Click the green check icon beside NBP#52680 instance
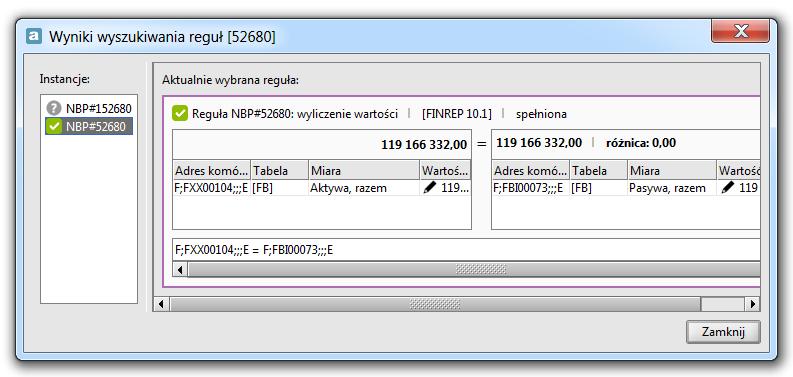Viewport: 793px width, 377px height. tap(53, 127)
